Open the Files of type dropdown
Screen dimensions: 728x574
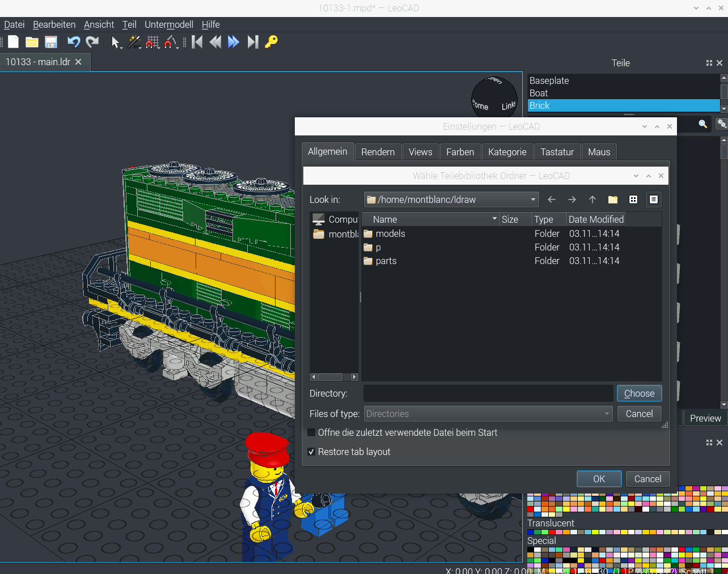tap(607, 414)
